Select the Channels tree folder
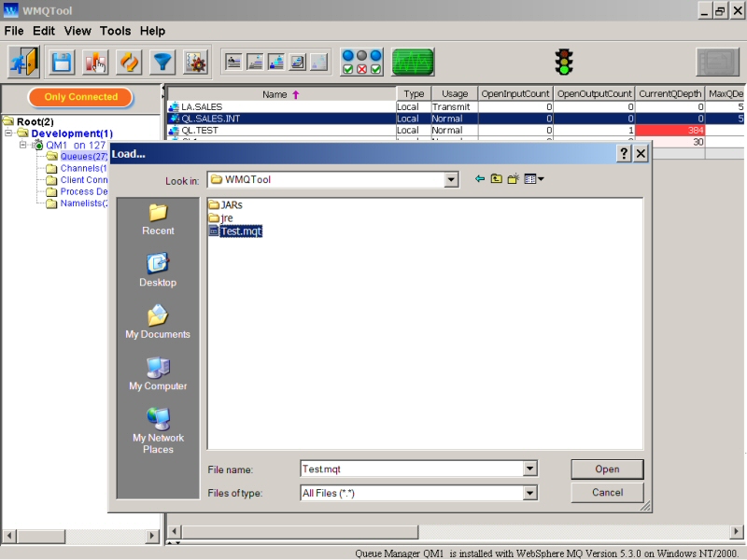Viewport: 747px width, 560px height. (78, 168)
